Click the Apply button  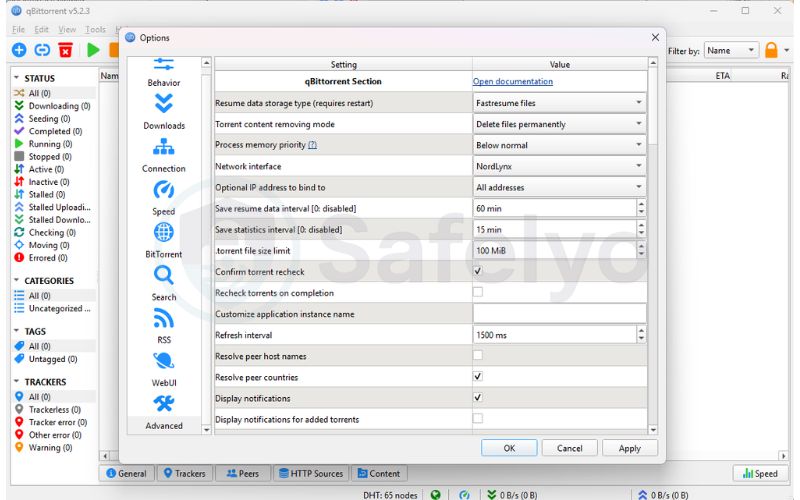pyautogui.click(x=630, y=448)
